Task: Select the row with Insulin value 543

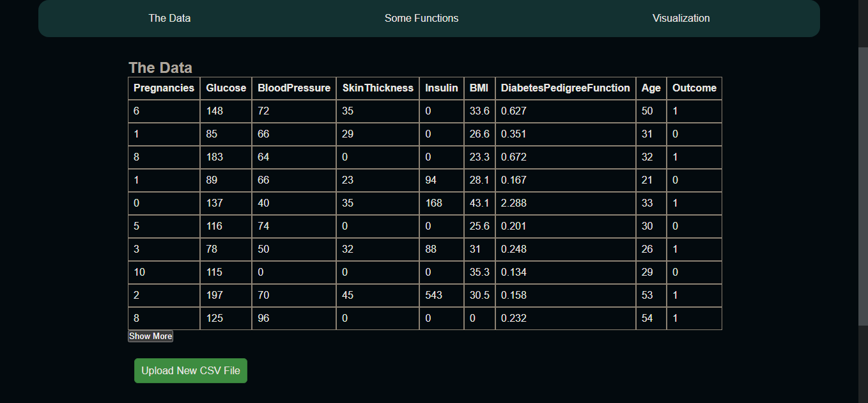Action: 434,295
